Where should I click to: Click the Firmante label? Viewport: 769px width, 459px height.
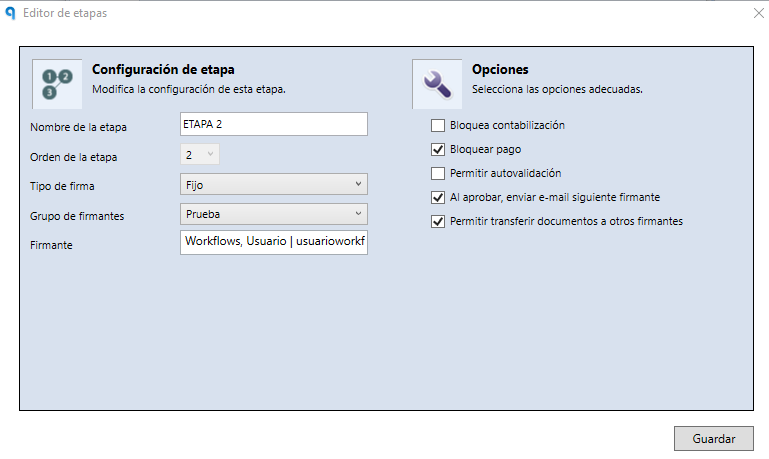tap(51, 245)
